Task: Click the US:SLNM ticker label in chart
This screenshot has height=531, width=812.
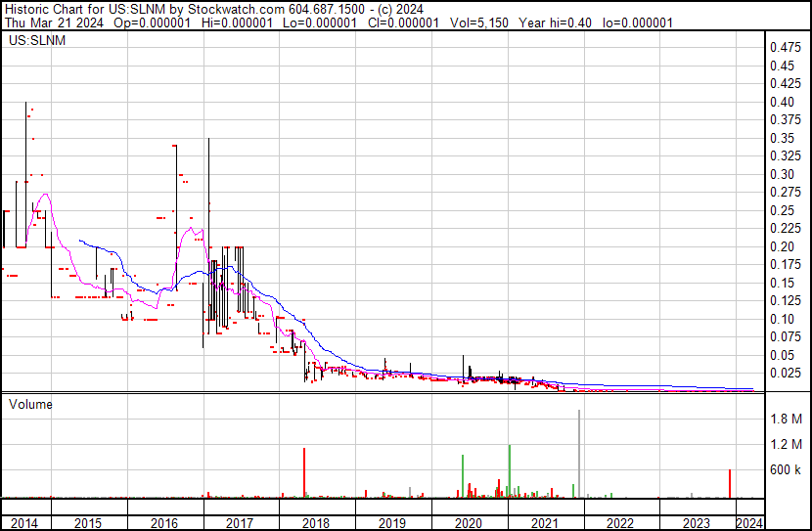Action: 37,40
